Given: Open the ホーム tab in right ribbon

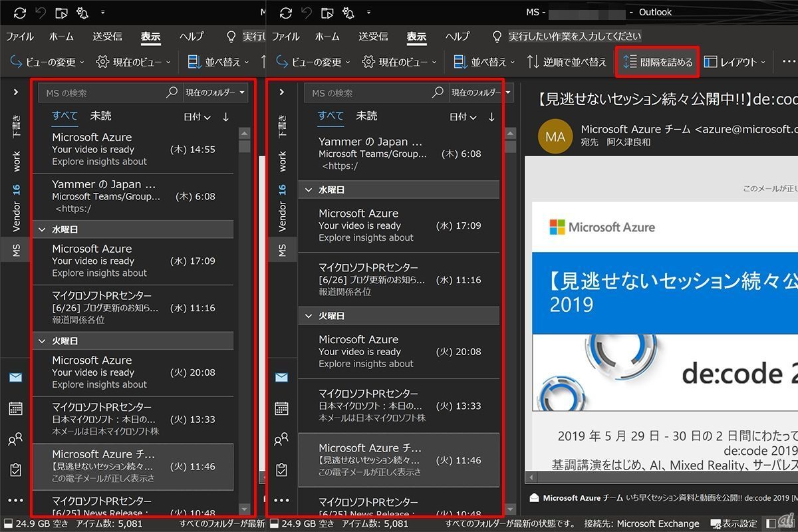Looking at the screenshot, I should pyautogui.click(x=327, y=37).
